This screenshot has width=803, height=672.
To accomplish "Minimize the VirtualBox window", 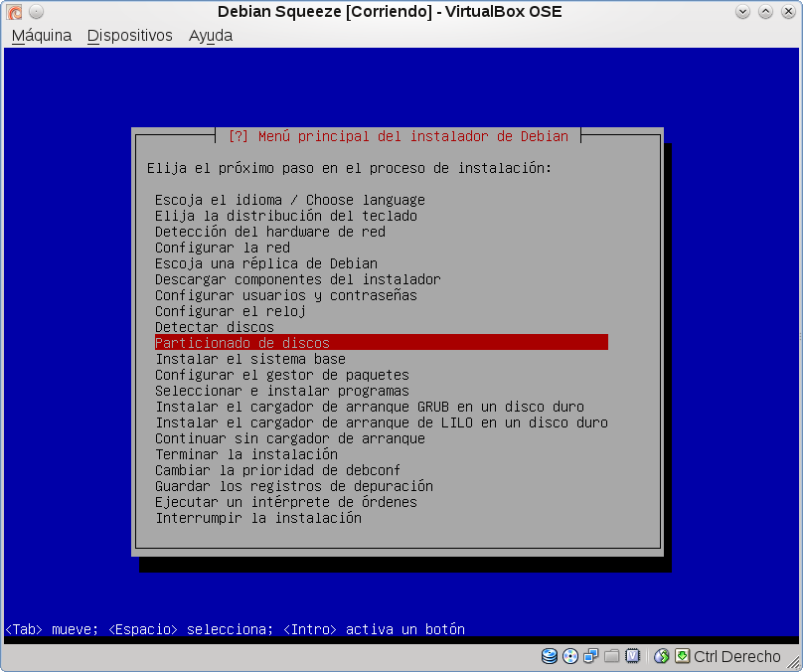I will [x=742, y=11].
